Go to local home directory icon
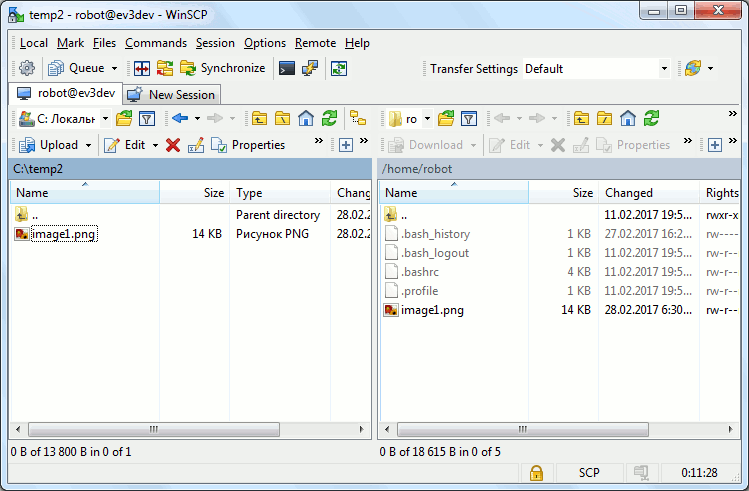This screenshot has width=749, height=491. (x=306, y=118)
